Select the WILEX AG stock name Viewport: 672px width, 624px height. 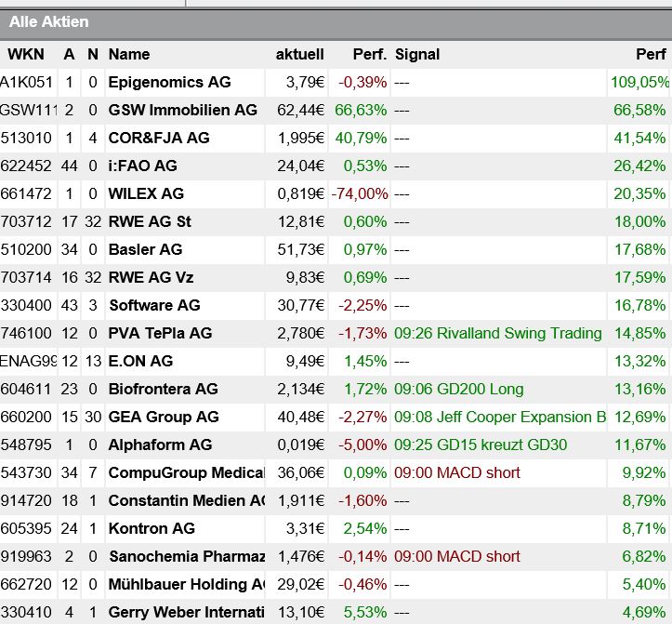click(146, 193)
